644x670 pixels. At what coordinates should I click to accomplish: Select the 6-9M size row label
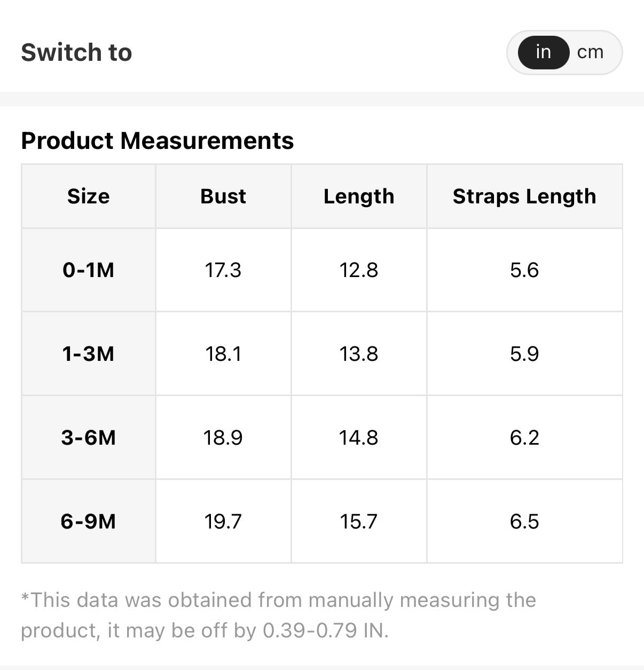(89, 522)
